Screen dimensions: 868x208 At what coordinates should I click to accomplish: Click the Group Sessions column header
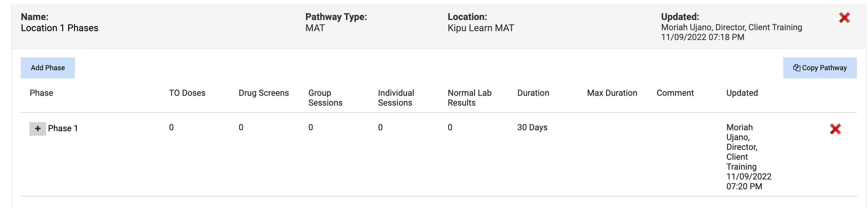325,98
